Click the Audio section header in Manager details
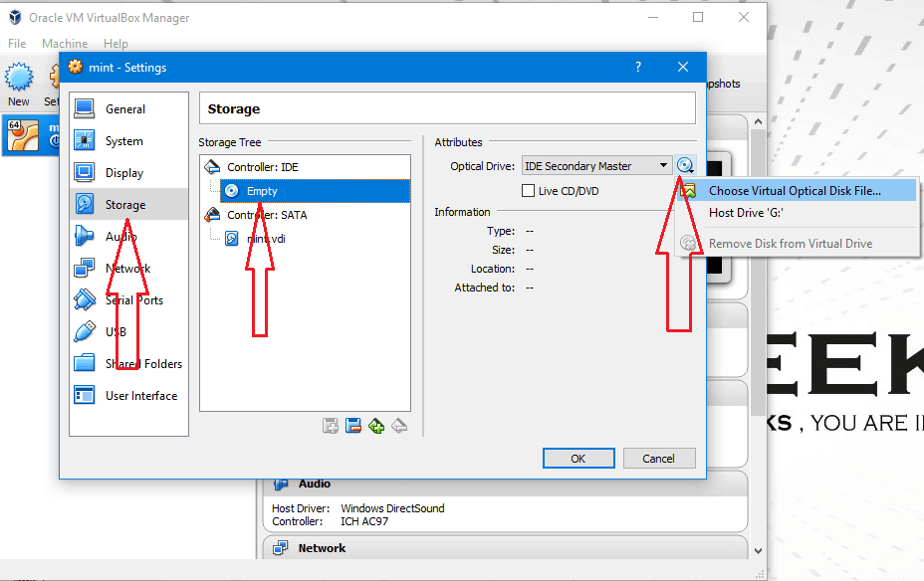Viewport: 924px width, 581px height. (x=314, y=484)
